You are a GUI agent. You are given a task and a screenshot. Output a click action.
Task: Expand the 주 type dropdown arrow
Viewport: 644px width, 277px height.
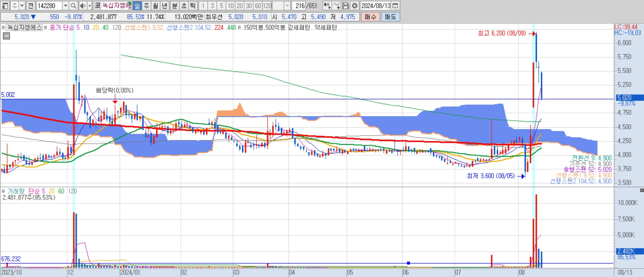point(22,6)
